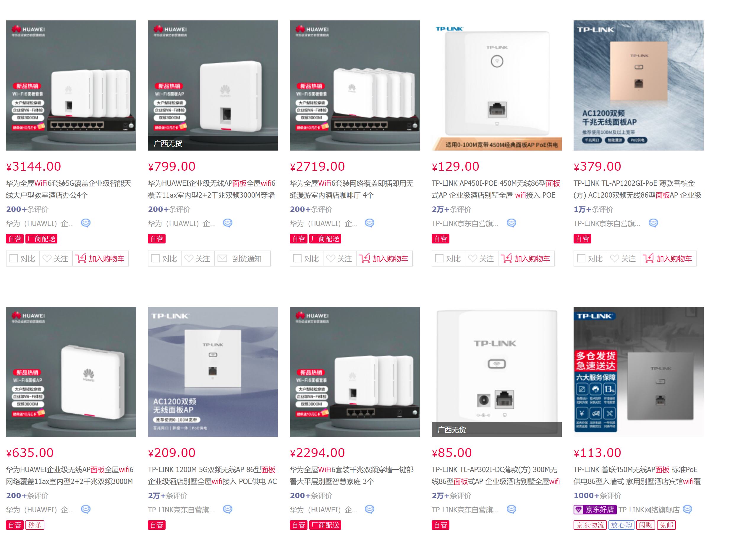Viewport: 756px width, 536px height.
Task: Tick 对比 checkbox for ¥129 TP-LINK AP
Action: pyautogui.click(x=439, y=258)
